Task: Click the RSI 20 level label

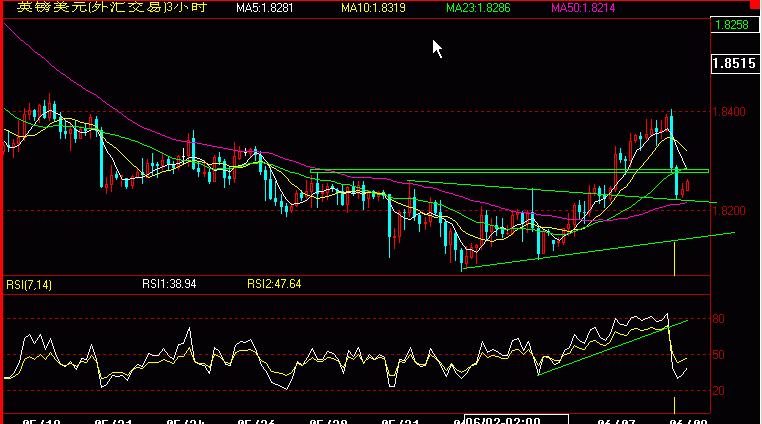Action: (x=718, y=391)
